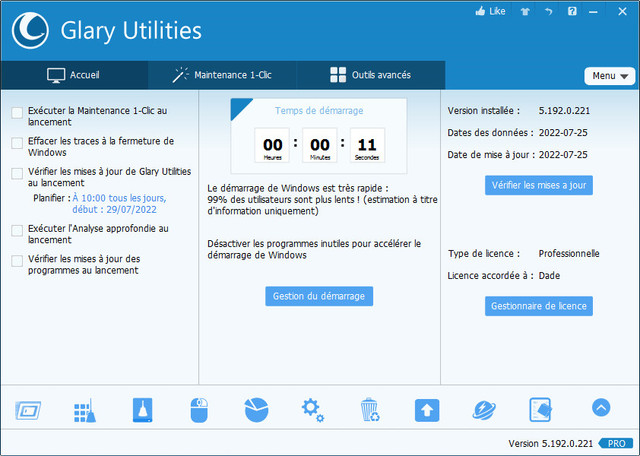The image size is (640, 456).
Task: Collapse the bottom toolbar with up chevron
Action: [601, 407]
